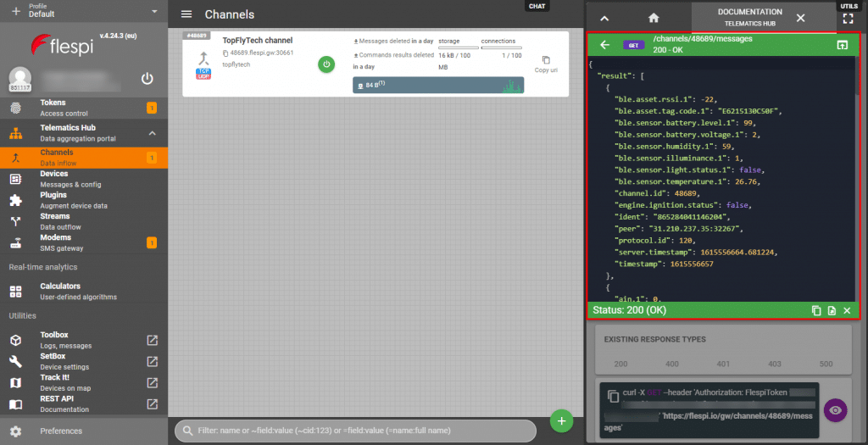This screenshot has width=868, height=445.
Task: Collapse the documentation panel with up chevron
Action: coord(604,19)
